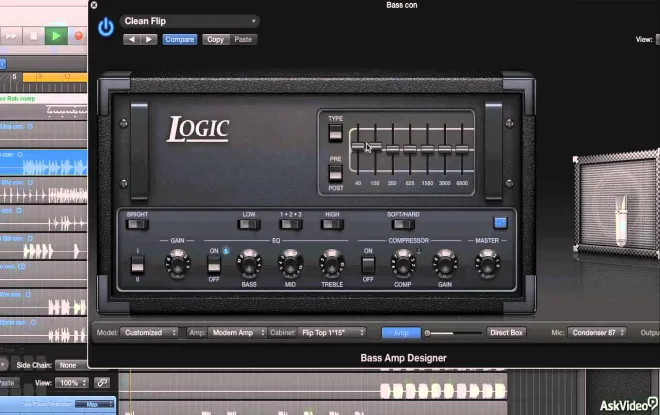Flip the PRE/POST switch

click(x=335, y=173)
